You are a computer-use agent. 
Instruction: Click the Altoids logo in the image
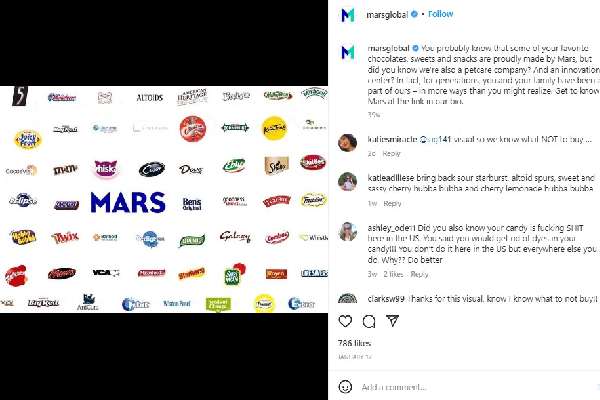(x=148, y=97)
